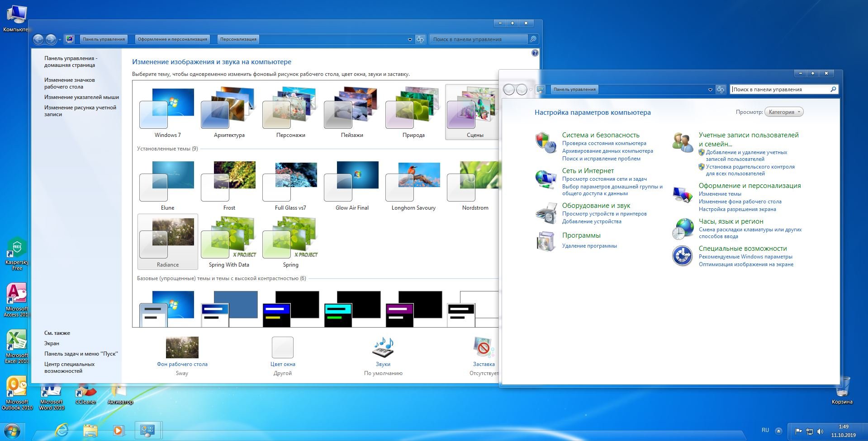Open User Accounts category icon
This screenshot has width=868, height=441.
(683, 143)
